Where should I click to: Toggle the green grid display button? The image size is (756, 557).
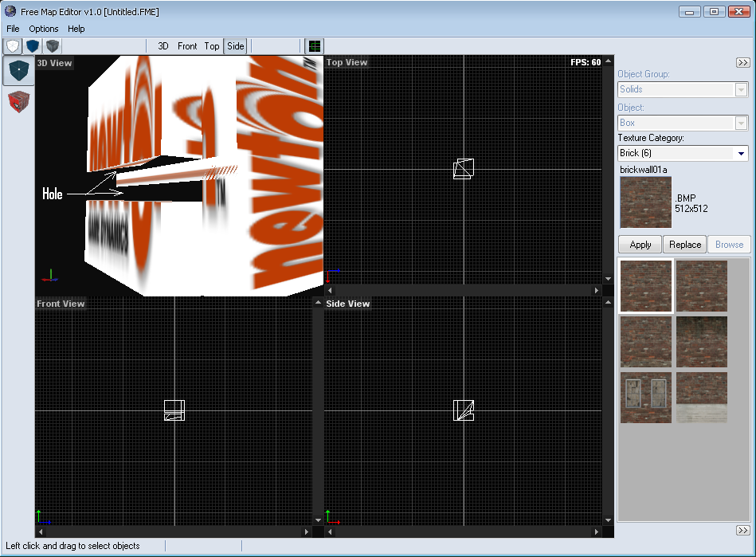(x=315, y=46)
